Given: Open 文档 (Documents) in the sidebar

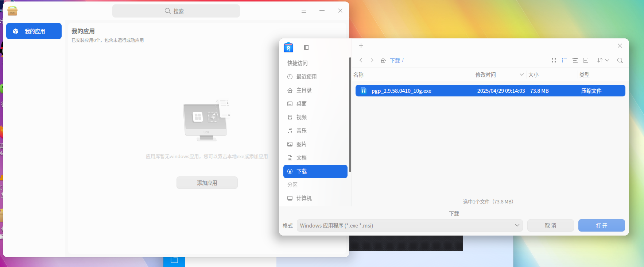Looking at the screenshot, I should pos(315,158).
